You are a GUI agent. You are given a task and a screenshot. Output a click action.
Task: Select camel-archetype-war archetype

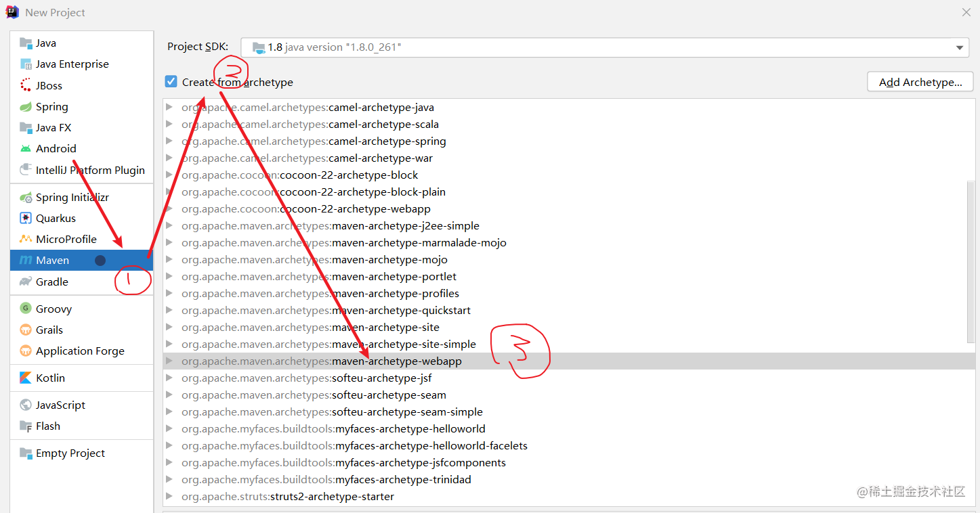[x=307, y=158]
